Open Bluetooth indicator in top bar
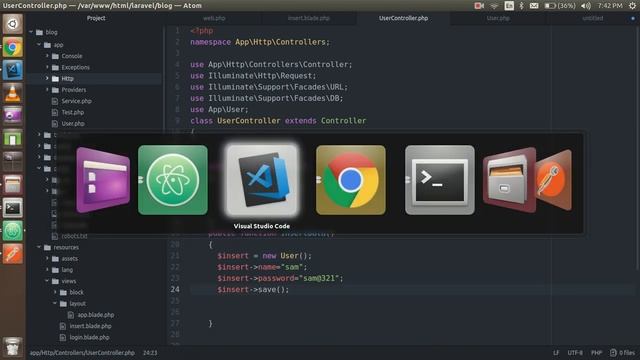640x360 pixels. click(521, 6)
